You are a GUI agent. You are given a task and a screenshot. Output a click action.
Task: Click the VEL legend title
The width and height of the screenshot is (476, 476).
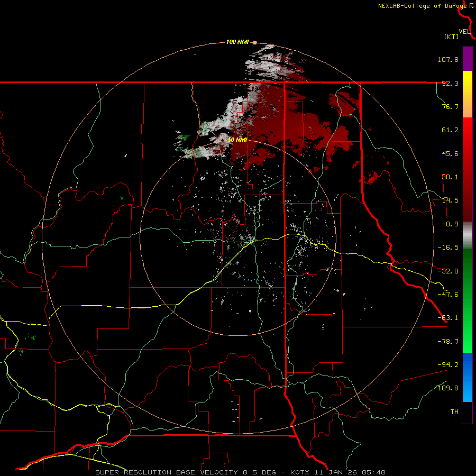[x=464, y=32]
